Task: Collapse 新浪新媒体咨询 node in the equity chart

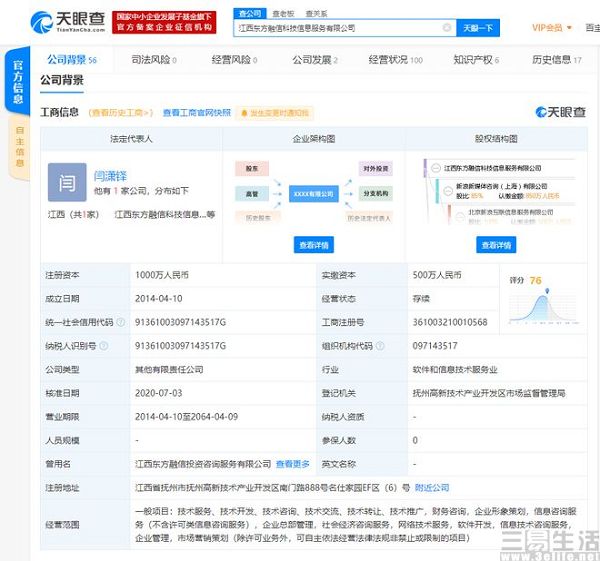Action: (x=448, y=191)
